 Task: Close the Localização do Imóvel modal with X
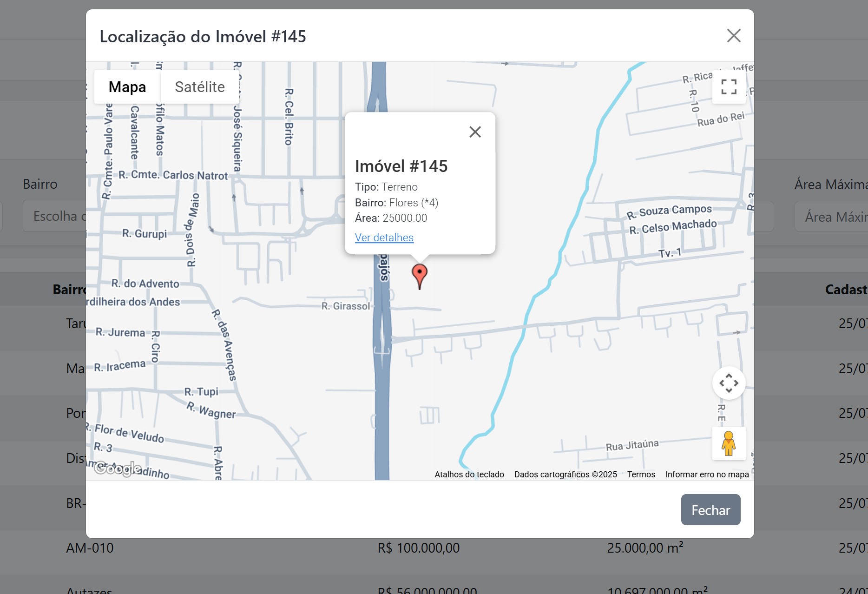(734, 36)
